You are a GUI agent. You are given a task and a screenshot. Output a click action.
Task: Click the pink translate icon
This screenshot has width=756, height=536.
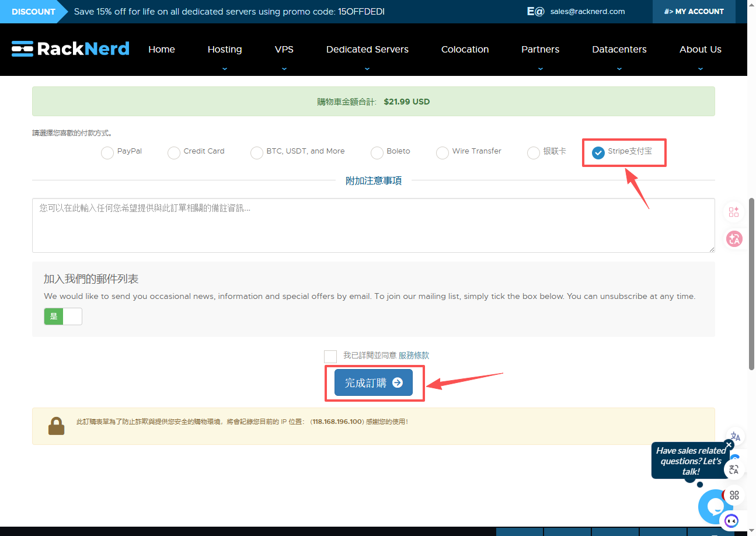click(x=734, y=239)
